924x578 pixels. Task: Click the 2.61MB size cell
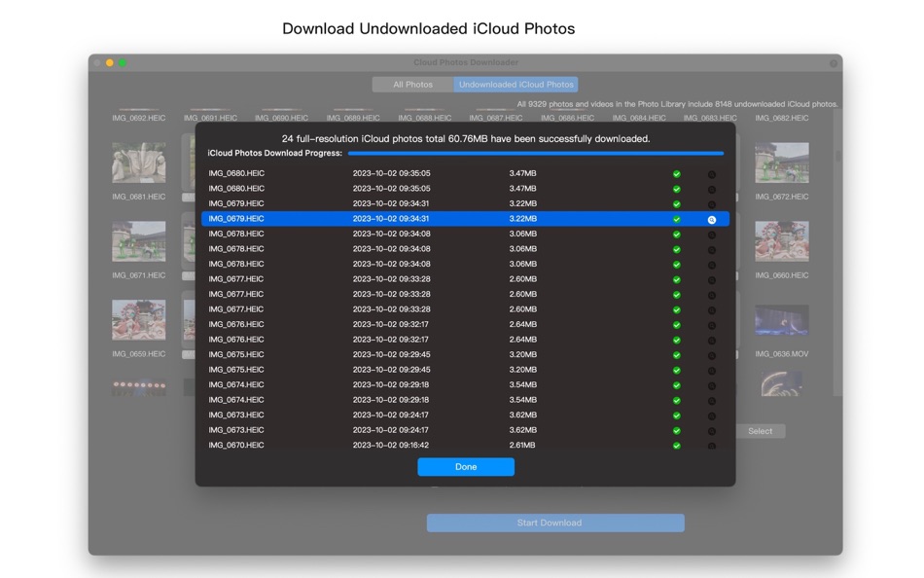(522, 446)
